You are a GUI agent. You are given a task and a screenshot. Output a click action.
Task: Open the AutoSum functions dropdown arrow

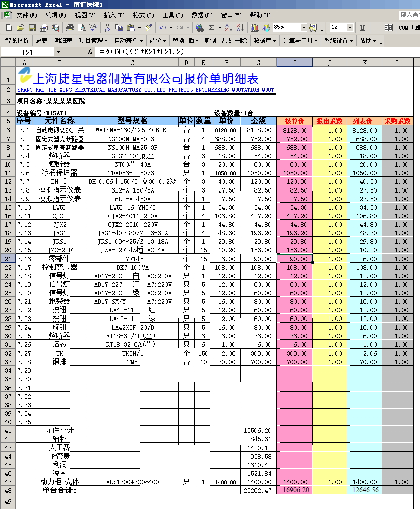coord(220,28)
